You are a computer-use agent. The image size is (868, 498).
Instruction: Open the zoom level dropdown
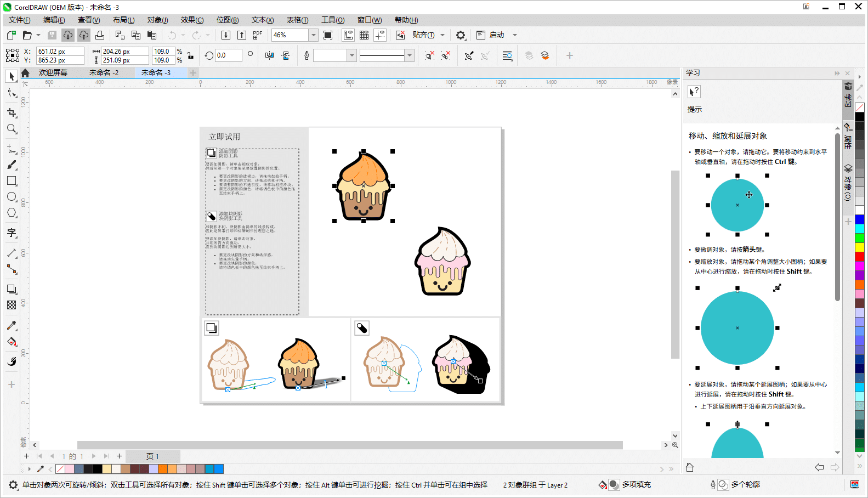coord(313,35)
